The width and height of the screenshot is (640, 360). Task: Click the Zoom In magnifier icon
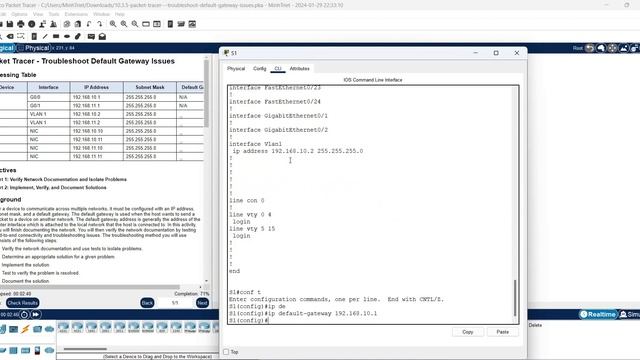point(113,24)
